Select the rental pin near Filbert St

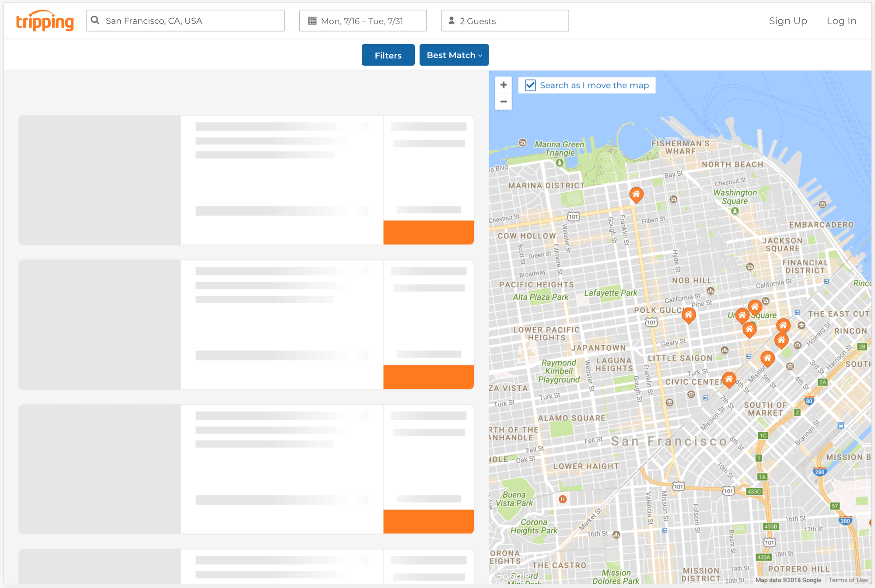(x=636, y=195)
